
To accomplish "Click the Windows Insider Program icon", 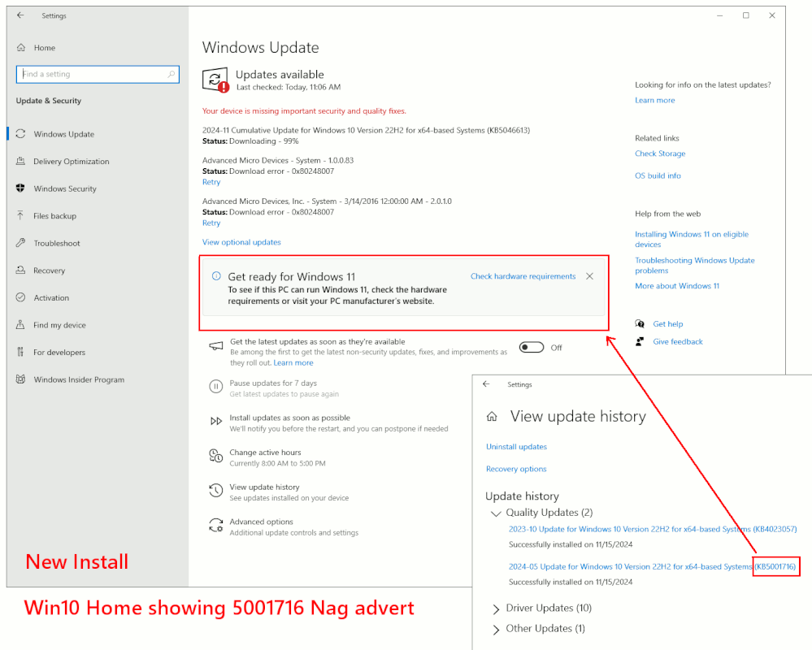I will 20,379.
